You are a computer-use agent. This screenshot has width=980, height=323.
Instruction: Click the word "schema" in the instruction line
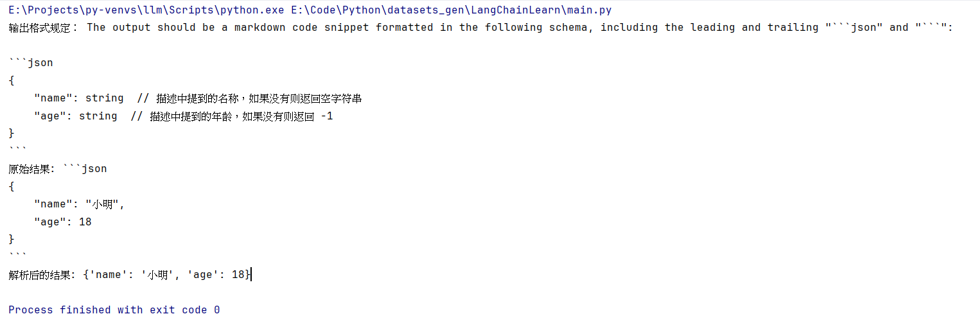point(571,28)
